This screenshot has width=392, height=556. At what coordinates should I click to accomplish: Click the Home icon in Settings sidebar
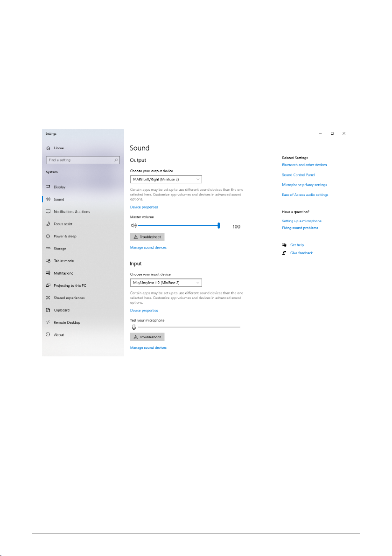48,148
